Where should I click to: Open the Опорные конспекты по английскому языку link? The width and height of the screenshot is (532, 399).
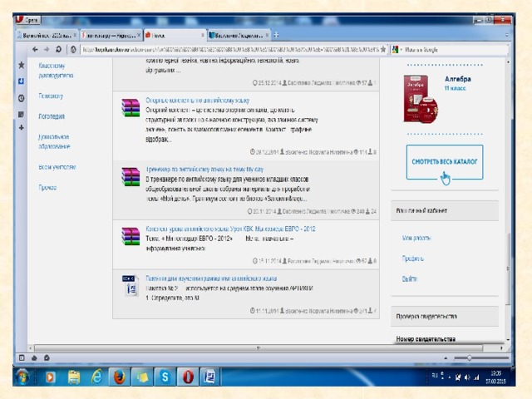[198, 101]
